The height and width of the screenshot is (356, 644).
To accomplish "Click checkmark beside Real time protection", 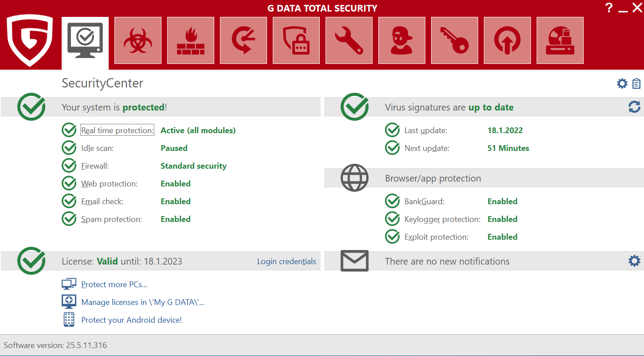I will pyautogui.click(x=69, y=130).
